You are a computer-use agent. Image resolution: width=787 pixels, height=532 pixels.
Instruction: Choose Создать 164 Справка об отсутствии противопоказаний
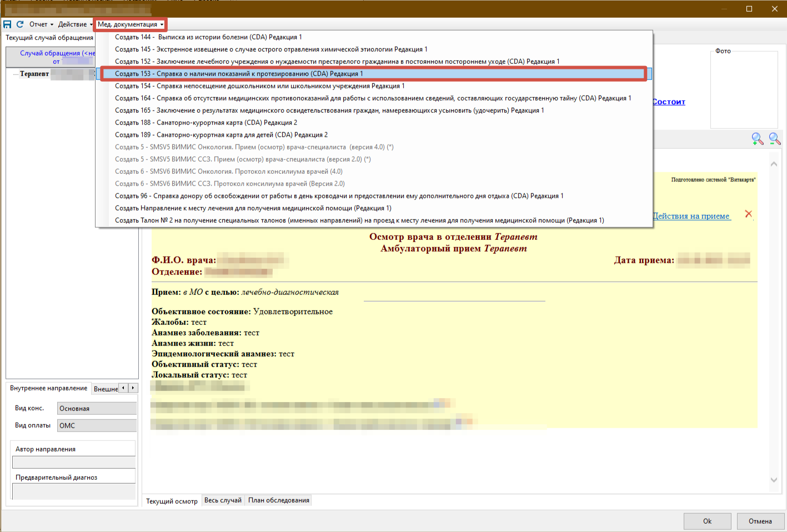pos(374,98)
